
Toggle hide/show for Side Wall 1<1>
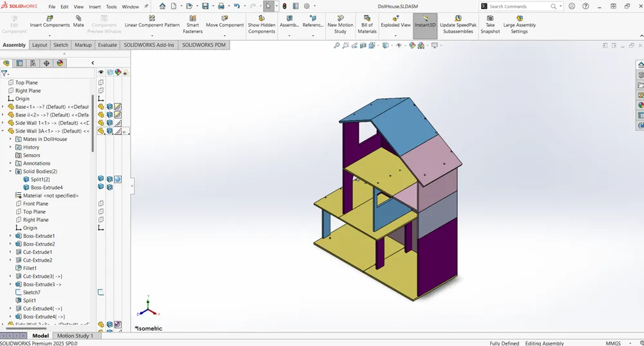point(100,123)
